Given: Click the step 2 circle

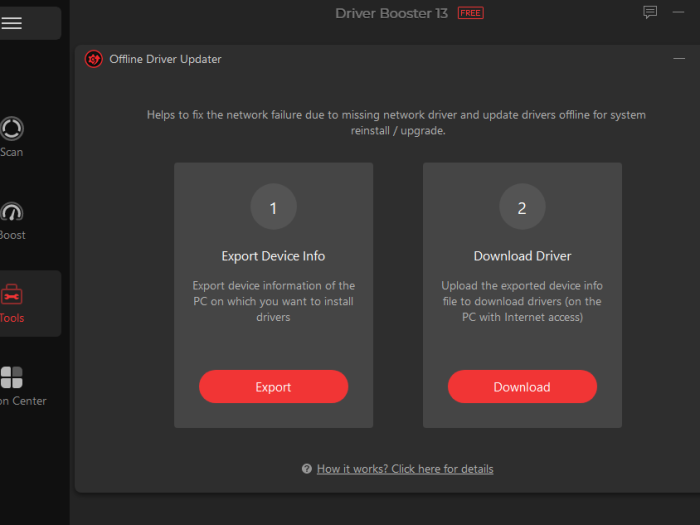Looking at the screenshot, I should tap(522, 207).
